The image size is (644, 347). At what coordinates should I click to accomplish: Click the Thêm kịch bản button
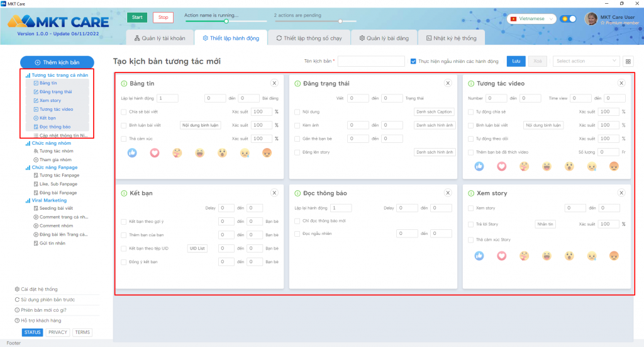(x=57, y=62)
